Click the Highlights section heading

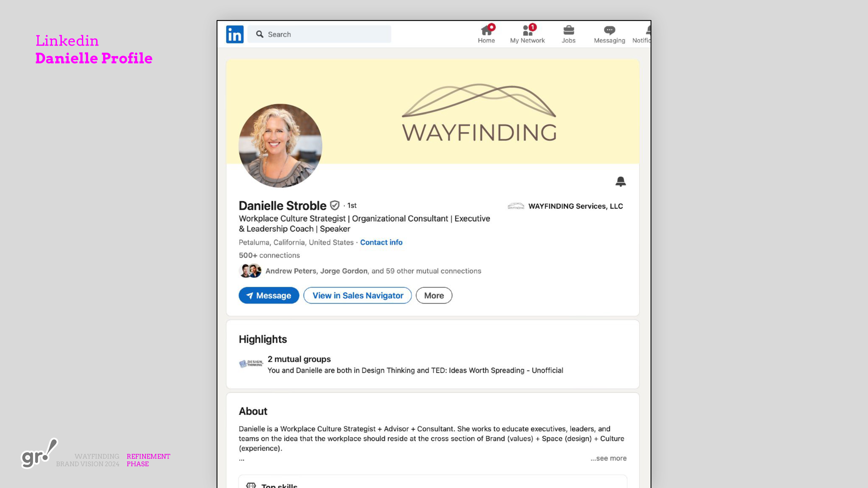263,339
